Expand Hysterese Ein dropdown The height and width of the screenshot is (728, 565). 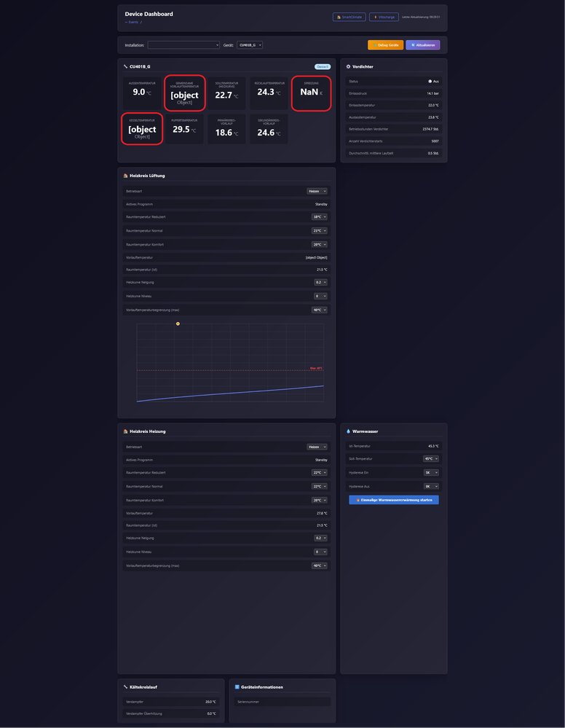coord(431,472)
